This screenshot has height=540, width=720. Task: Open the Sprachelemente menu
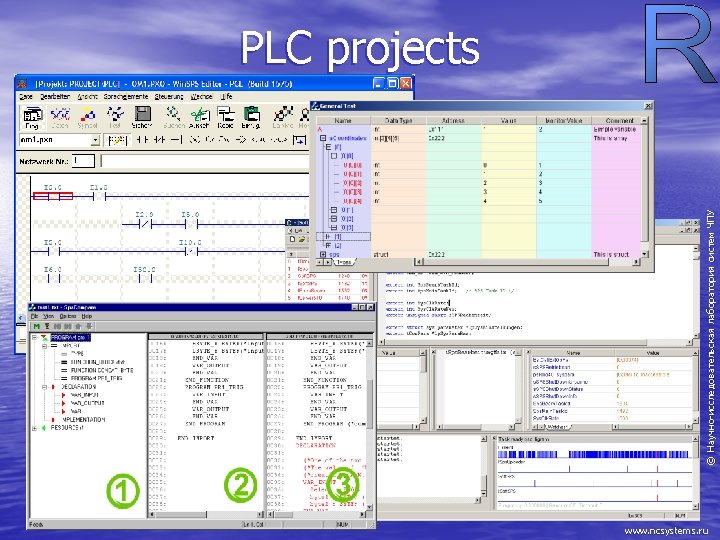click(x=126, y=97)
